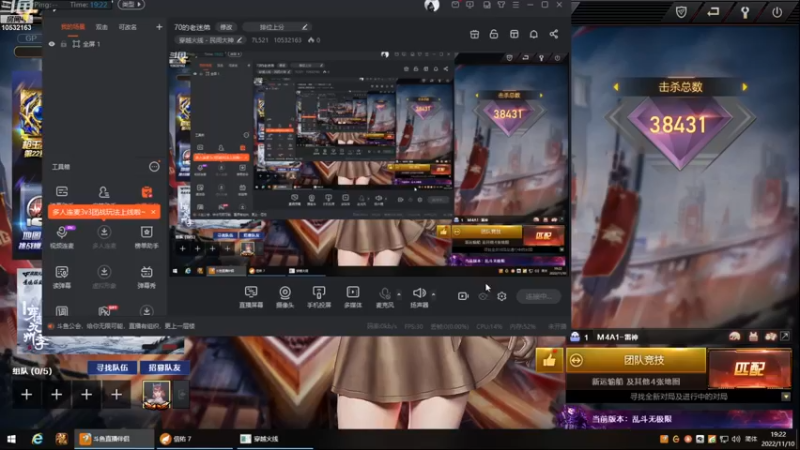The width and height of the screenshot is (800, 450).
Task: Click the thumbs-up icon beside 团队竞技
Action: 549,360
